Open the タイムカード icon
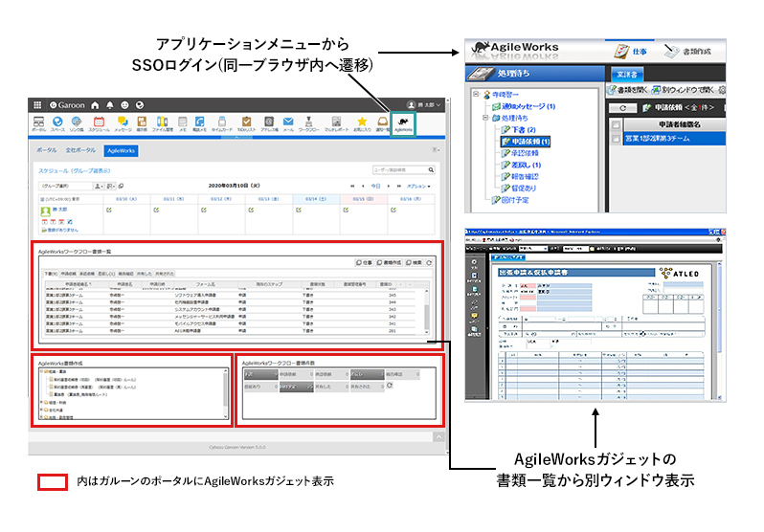Screen dimensions: 764x532 point(222,123)
